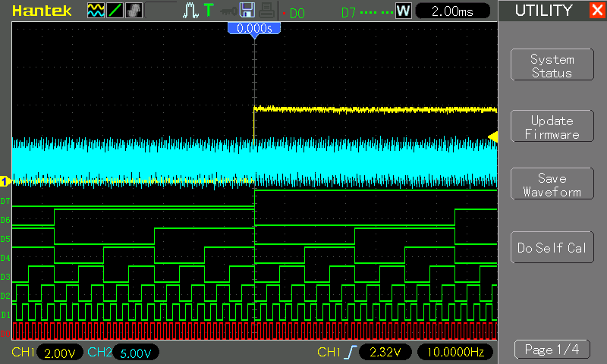Click the grayed persistence waveform icon
The height and width of the screenshot is (364, 607).
(134, 11)
